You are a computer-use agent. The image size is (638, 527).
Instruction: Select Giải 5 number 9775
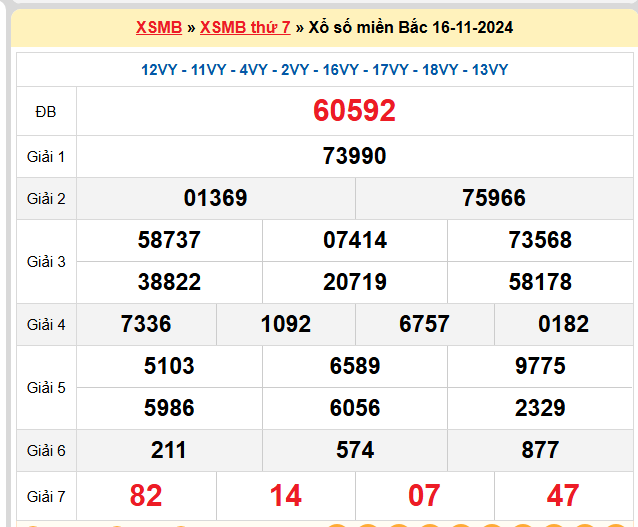[x=540, y=366]
